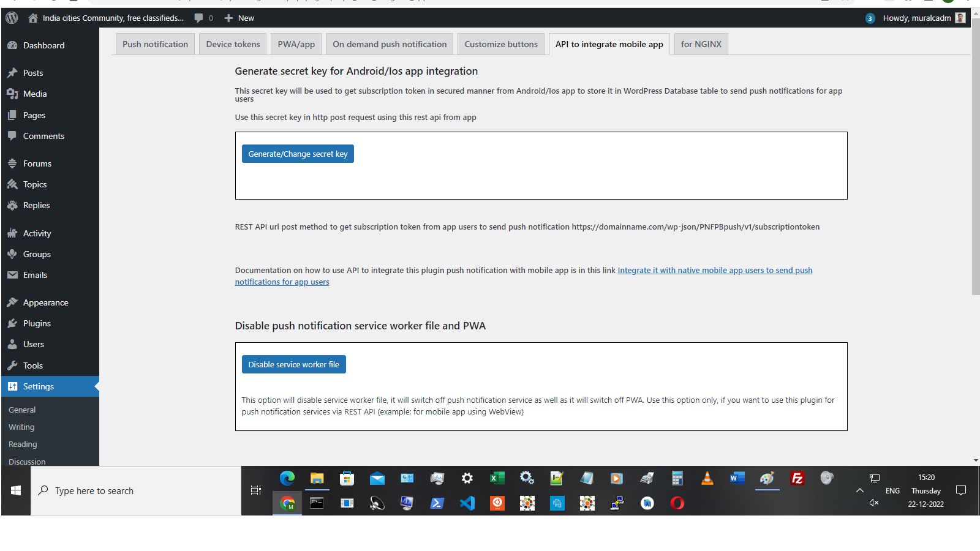Viewport: 980px width, 551px height.
Task: Open Excel from the taskbar
Action: pos(497,478)
